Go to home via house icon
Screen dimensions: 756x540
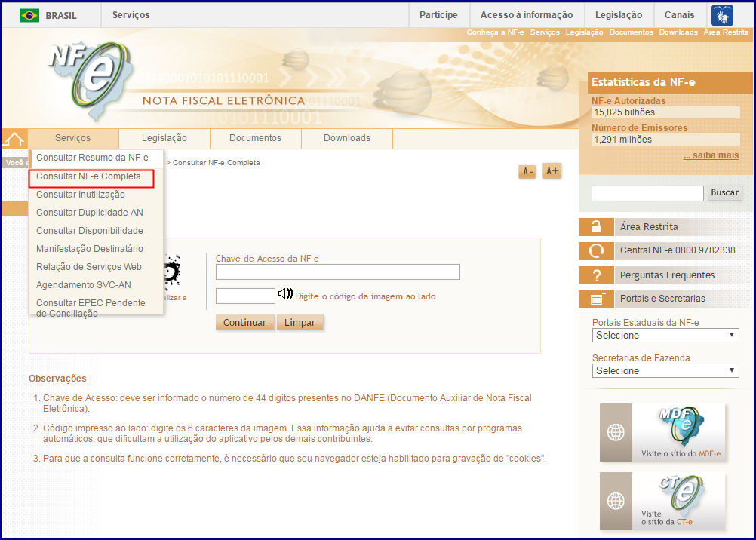[x=14, y=139]
